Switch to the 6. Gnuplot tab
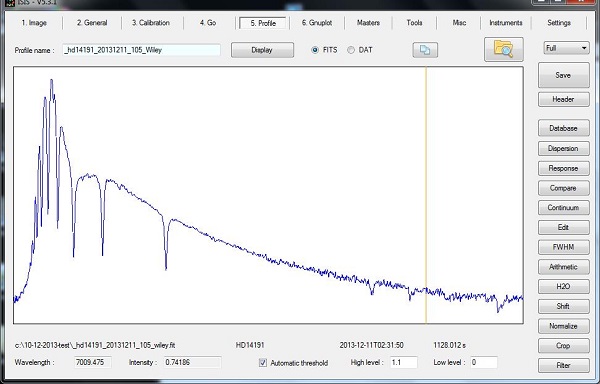 click(x=317, y=23)
